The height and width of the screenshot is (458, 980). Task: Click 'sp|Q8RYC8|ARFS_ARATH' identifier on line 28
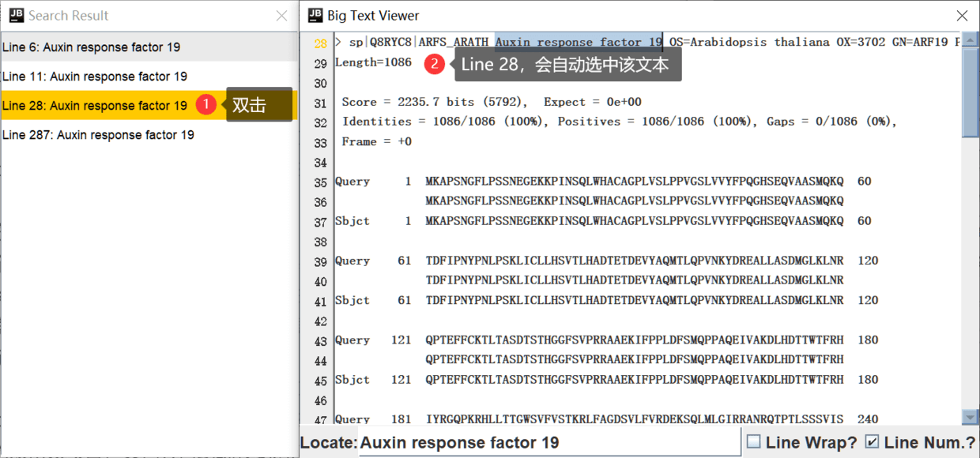(419, 43)
